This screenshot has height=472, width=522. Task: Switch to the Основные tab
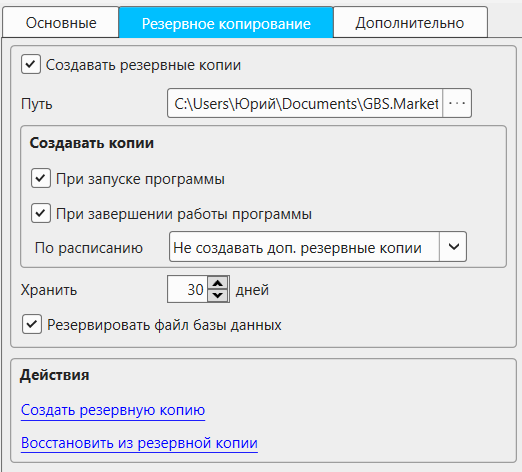pos(61,23)
